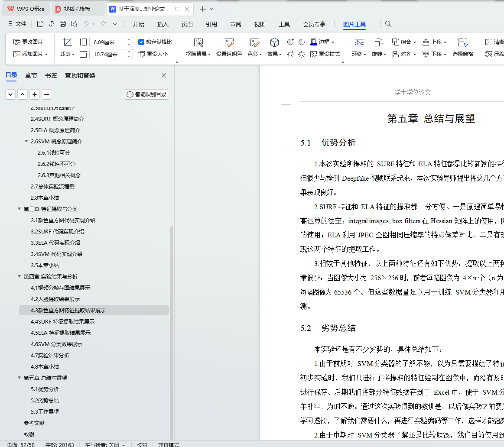Open picture Effects (效果) tool
The width and height of the screenshot is (504, 447).
(x=274, y=48)
